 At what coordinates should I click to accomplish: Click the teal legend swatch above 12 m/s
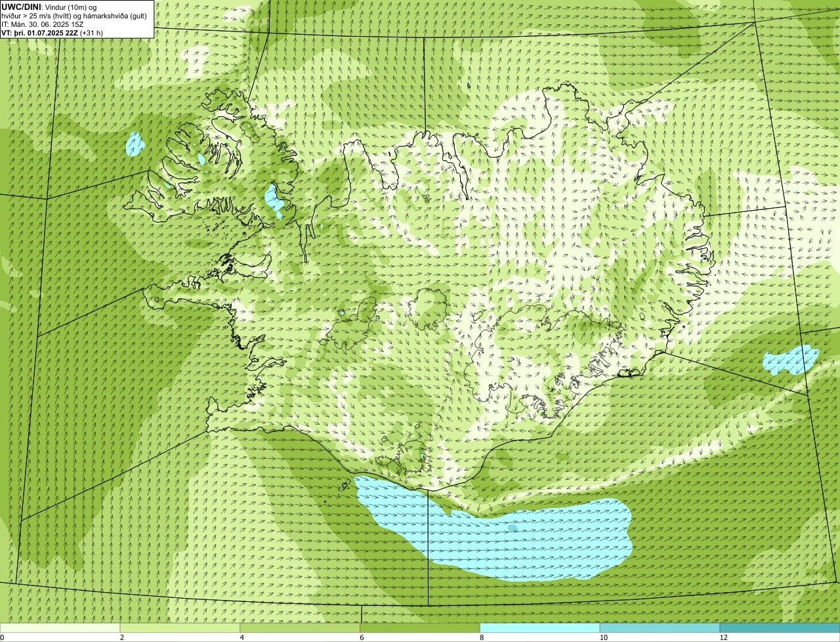[780, 628]
